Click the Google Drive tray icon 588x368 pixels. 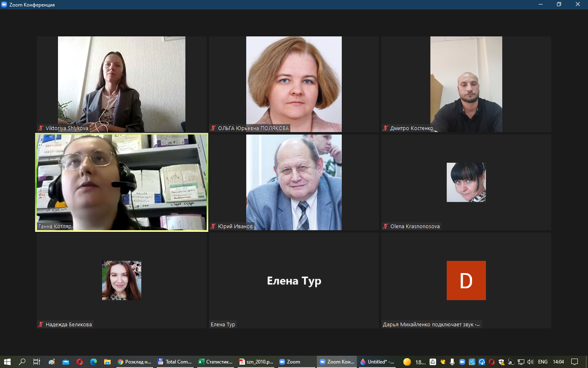[x=433, y=361]
